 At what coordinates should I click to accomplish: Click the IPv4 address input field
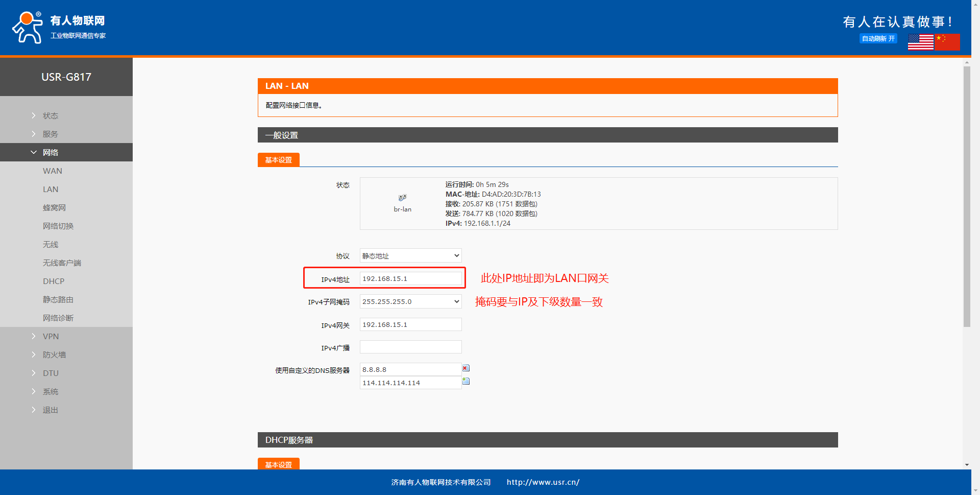pos(410,279)
